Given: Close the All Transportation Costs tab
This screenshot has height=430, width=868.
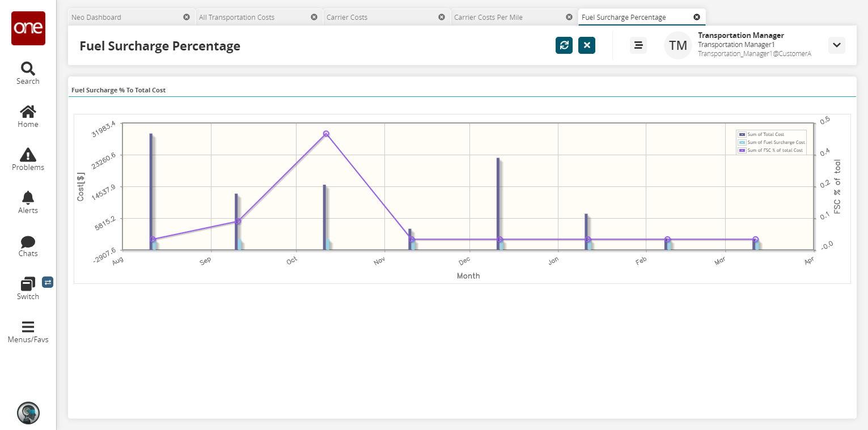Looking at the screenshot, I should pos(314,17).
